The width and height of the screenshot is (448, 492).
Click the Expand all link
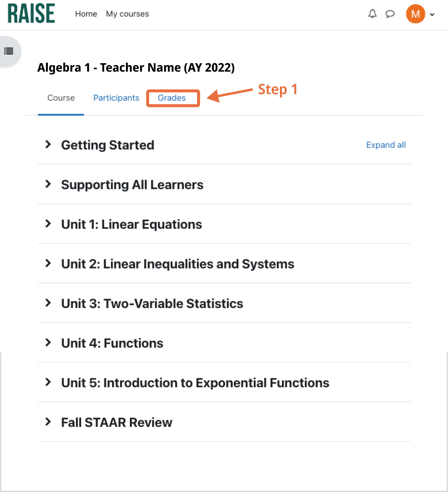coord(386,145)
